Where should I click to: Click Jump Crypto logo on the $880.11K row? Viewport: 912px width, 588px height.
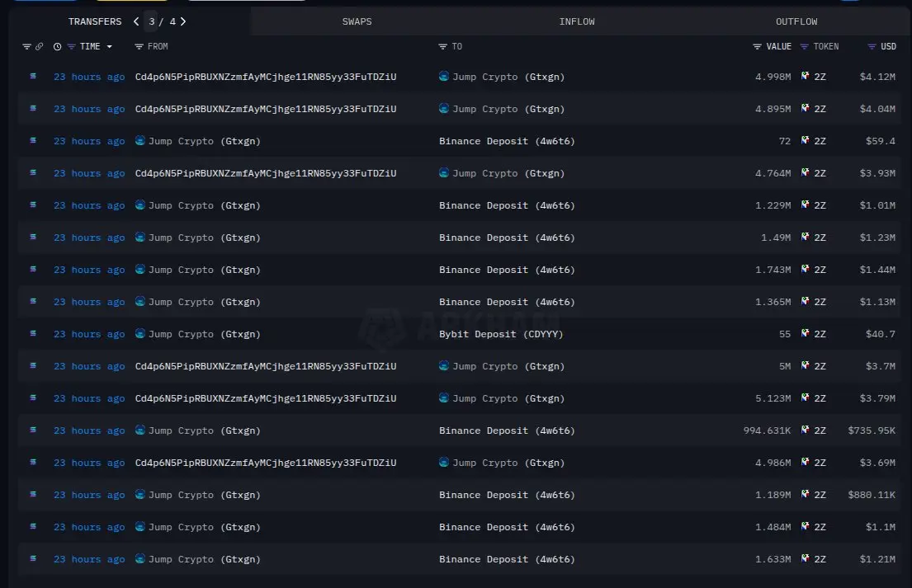click(x=139, y=494)
